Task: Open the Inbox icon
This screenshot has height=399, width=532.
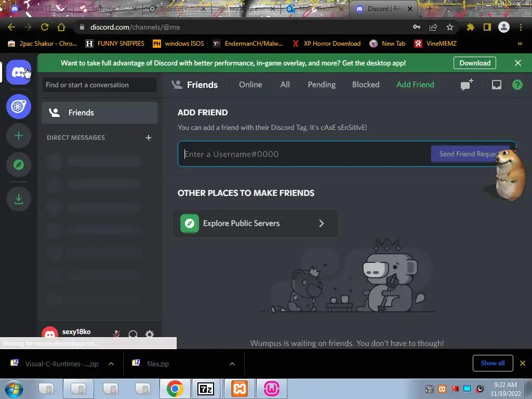Action: 496,85
